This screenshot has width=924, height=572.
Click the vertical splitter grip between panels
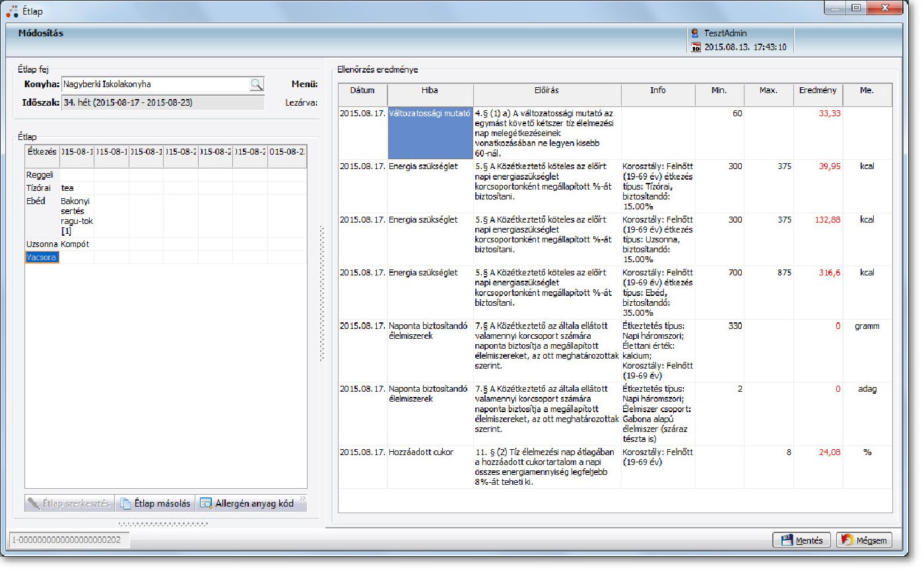tap(322, 294)
